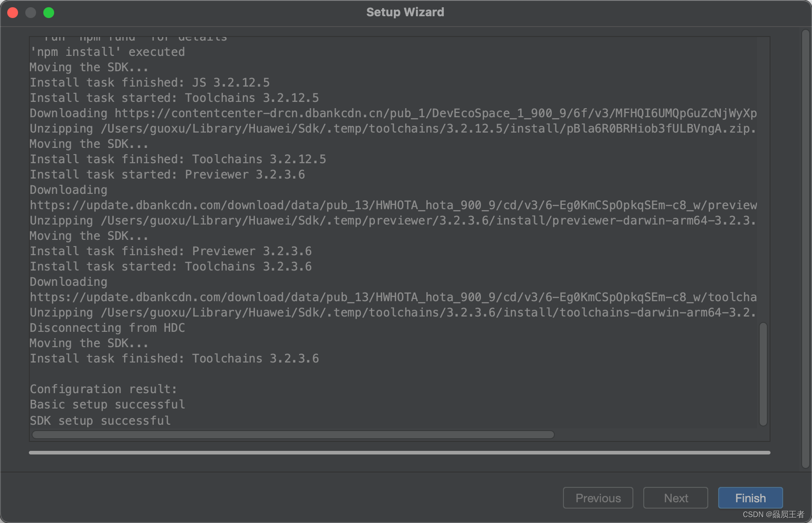The image size is (812, 523).
Task: Click the 'SDK setup successful' line
Action: pos(100,420)
